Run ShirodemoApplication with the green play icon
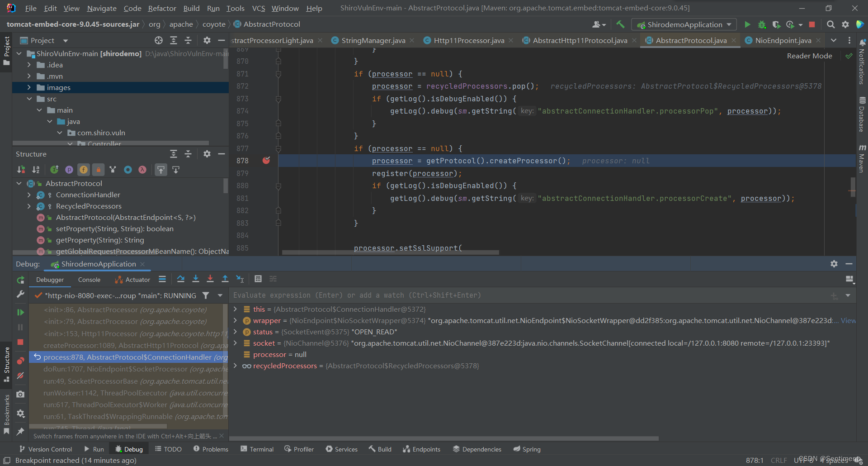 click(x=747, y=24)
